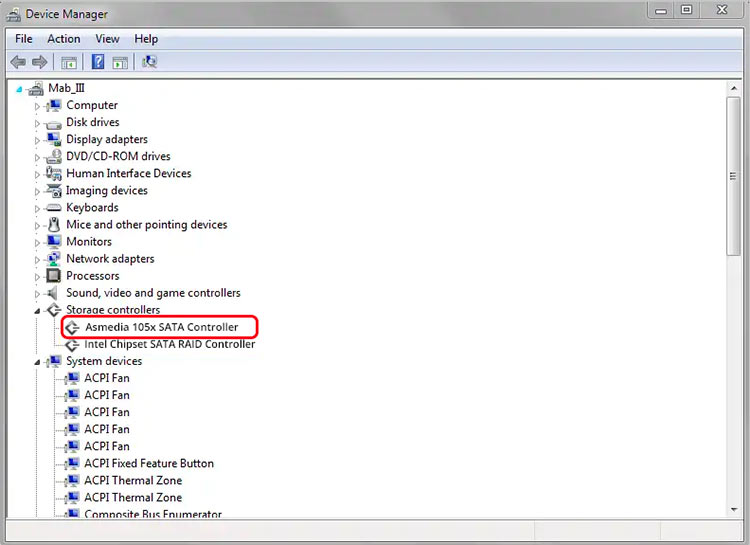This screenshot has height=545, width=750.
Task: Click the Imaging devices camera icon
Action: (x=54, y=190)
